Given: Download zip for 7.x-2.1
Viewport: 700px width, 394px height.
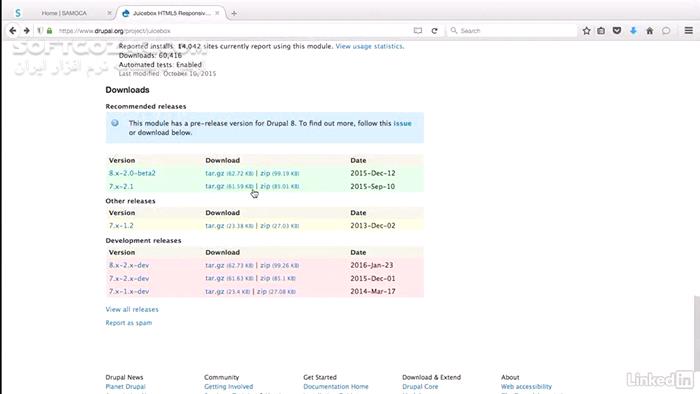Looking at the screenshot, I should [x=265, y=187].
